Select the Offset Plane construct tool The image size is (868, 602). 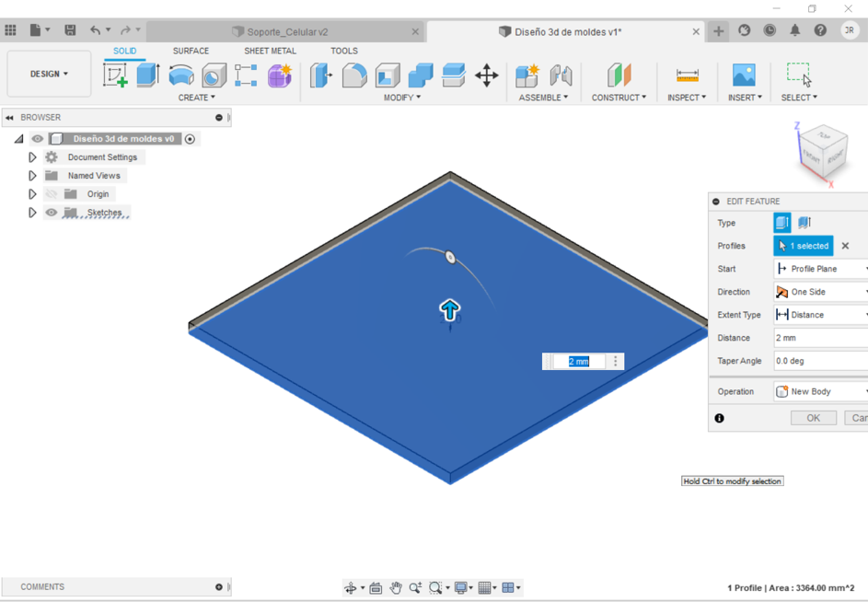619,75
